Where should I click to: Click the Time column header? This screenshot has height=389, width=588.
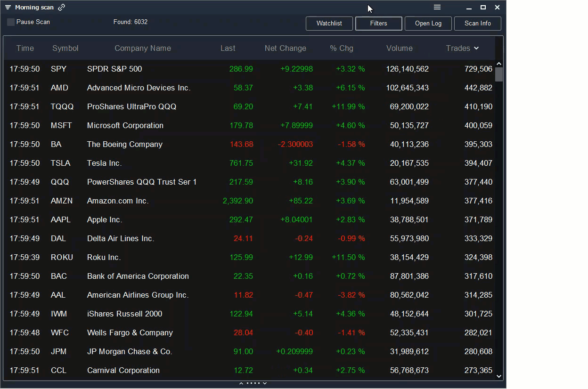point(24,48)
